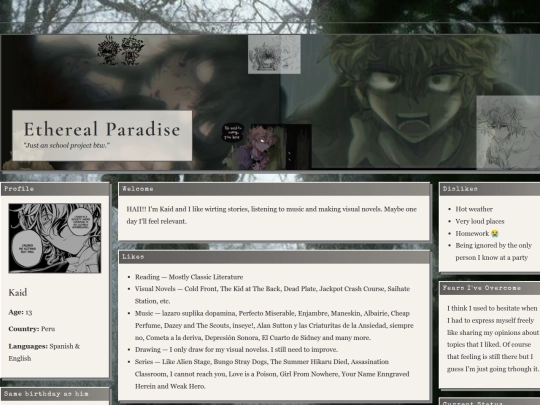Click the 'Languages: Spanish & English' entry
Viewport: 540px width, 405px height.
(44, 352)
